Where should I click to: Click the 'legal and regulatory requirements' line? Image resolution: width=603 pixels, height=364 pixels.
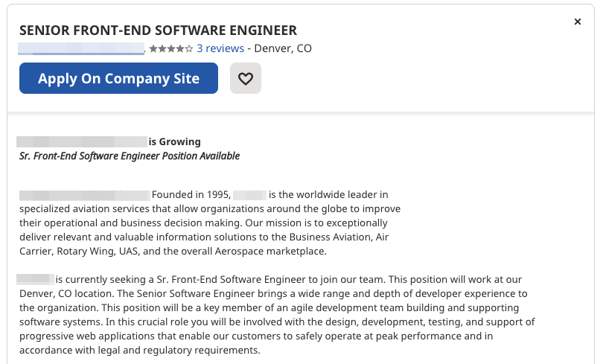click(x=140, y=351)
